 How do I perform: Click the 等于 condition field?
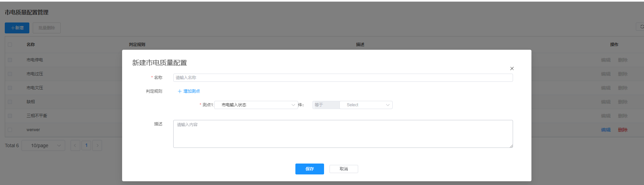point(326,105)
